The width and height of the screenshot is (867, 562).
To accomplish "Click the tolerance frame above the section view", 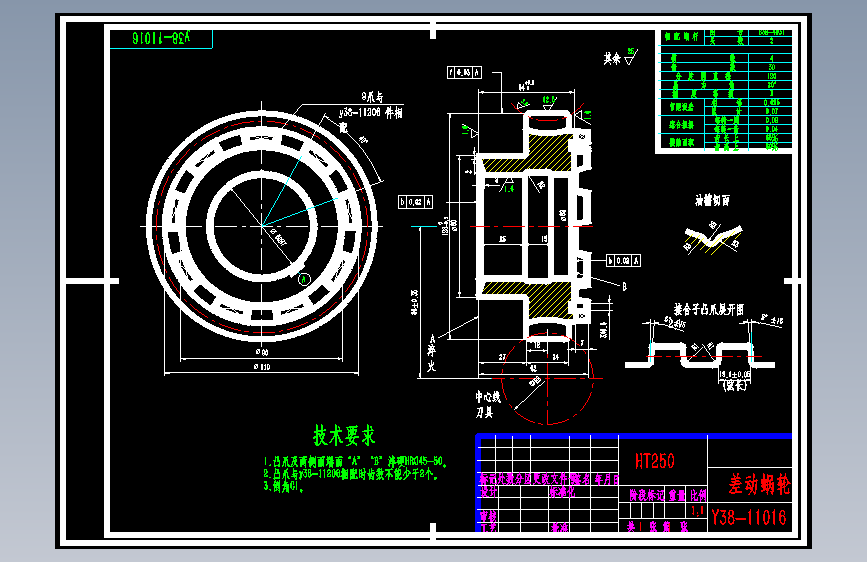I will pos(464,72).
